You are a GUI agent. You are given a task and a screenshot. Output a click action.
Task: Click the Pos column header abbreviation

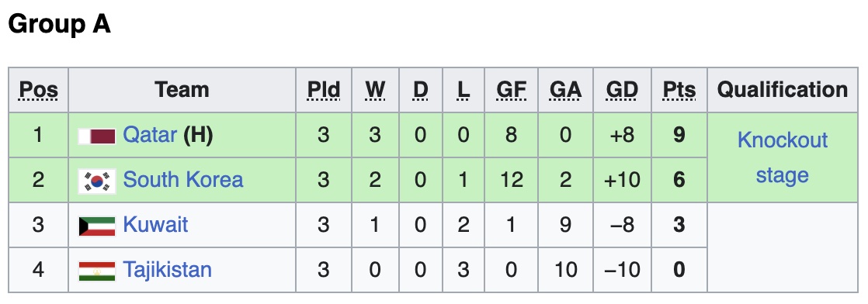pyautogui.click(x=38, y=89)
